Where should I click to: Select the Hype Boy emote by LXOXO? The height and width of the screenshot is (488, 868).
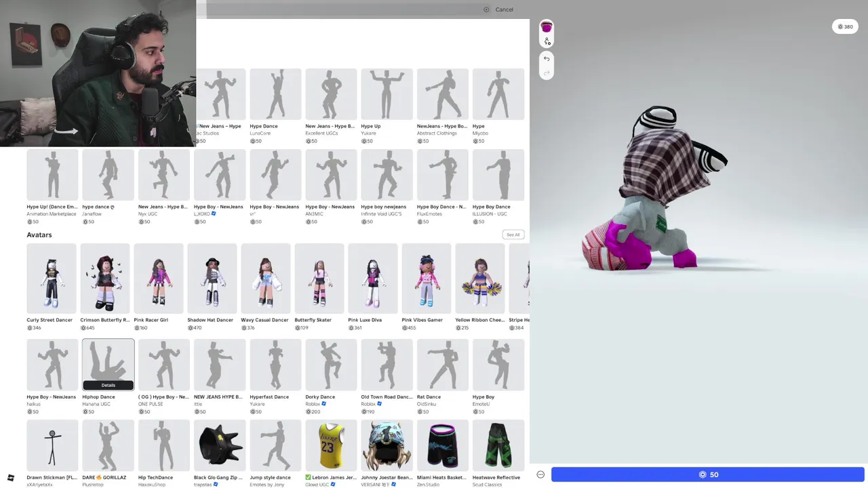220,187
